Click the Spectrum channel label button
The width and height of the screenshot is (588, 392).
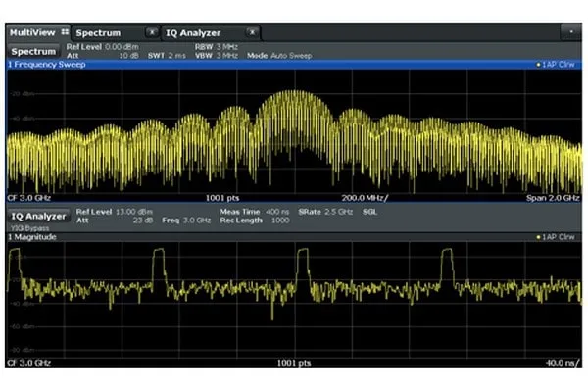point(33,51)
